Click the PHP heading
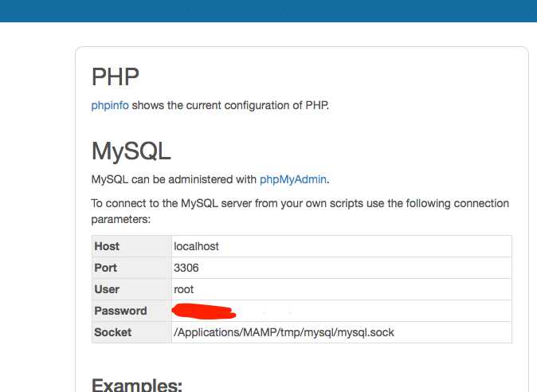Image resolution: width=537 pixels, height=392 pixels. [x=116, y=76]
